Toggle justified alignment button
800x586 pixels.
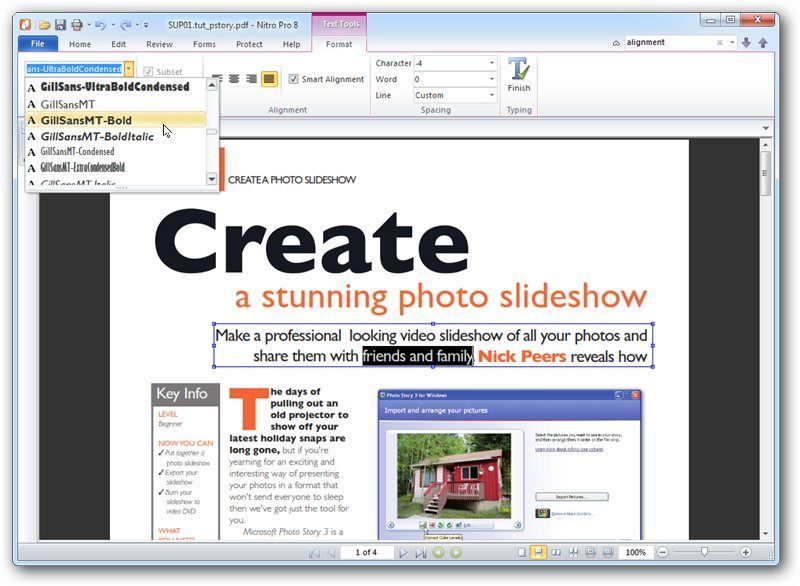click(269, 79)
